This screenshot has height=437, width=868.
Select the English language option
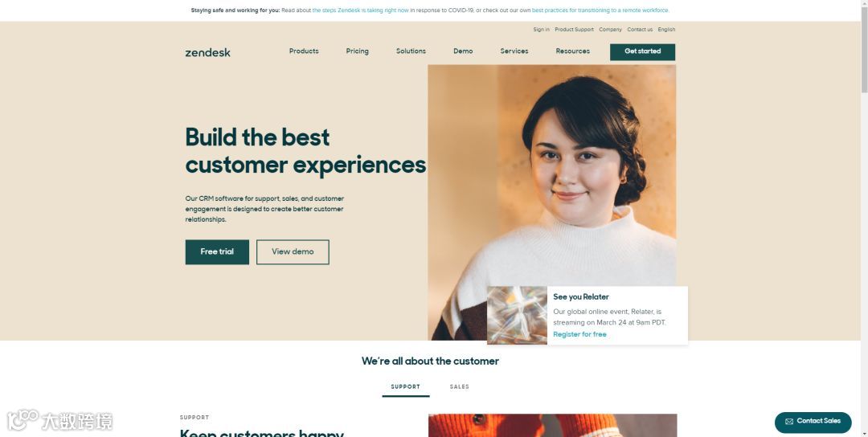point(666,29)
